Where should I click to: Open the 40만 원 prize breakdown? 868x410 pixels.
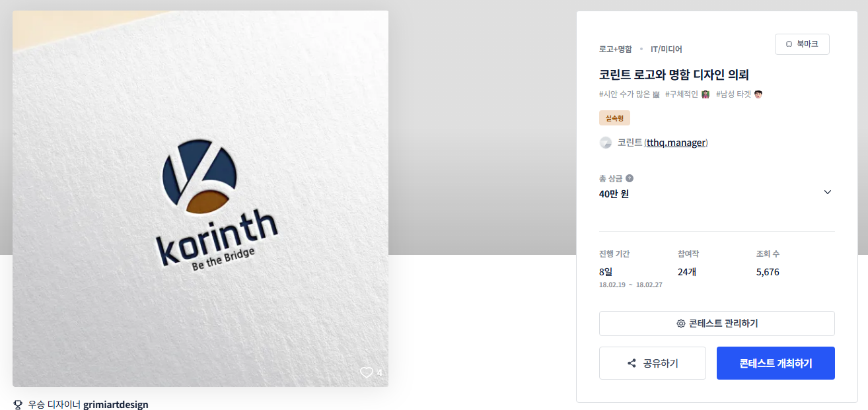(x=614, y=194)
